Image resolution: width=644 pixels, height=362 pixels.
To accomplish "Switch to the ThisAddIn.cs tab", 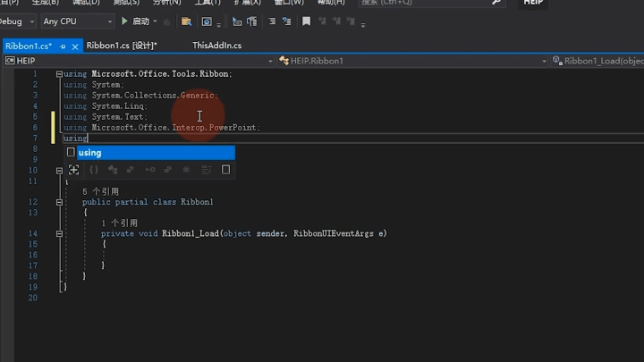I will (x=216, y=46).
